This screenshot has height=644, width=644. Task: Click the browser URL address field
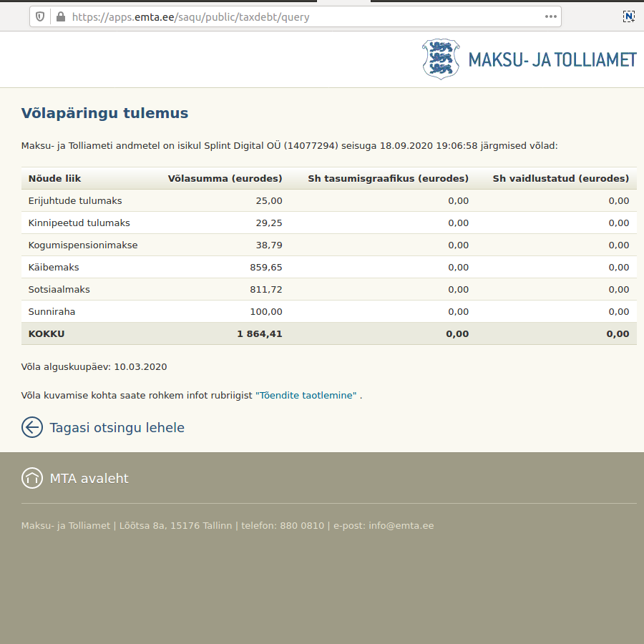[296, 17]
